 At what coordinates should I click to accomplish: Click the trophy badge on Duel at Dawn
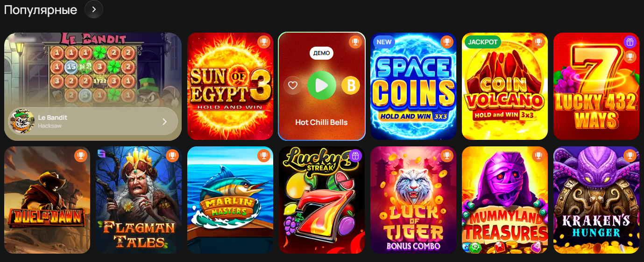81,156
